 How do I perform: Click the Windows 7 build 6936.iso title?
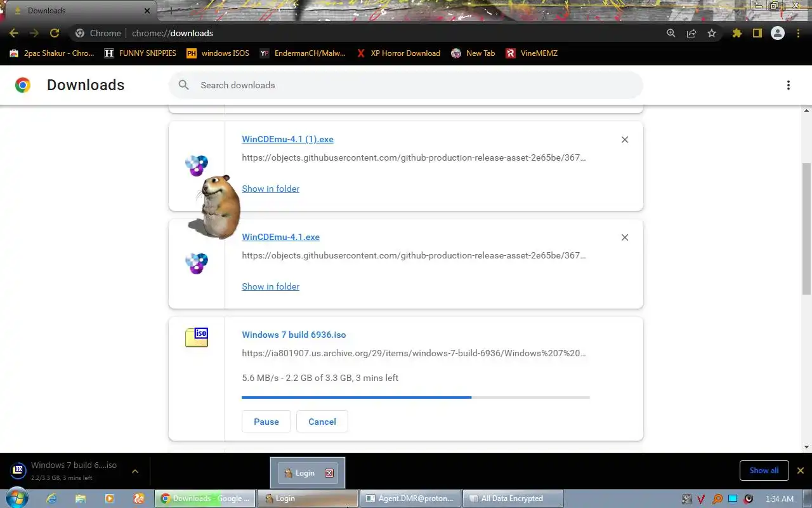pyautogui.click(x=294, y=335)
